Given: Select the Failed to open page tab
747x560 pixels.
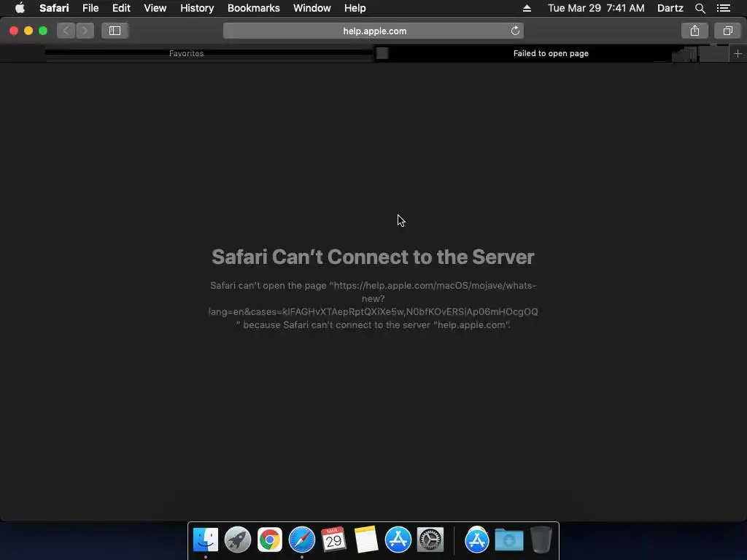Looking at the screenshot, I should click(551, 53).
